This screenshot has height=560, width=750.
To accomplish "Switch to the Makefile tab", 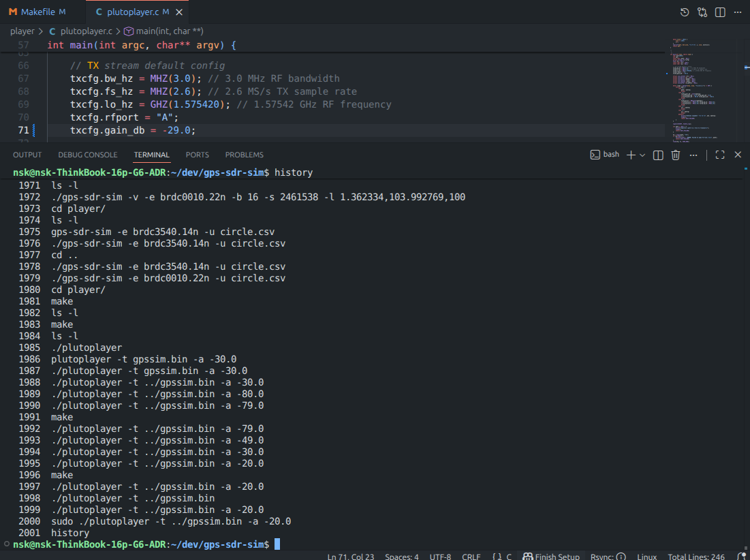I will click(37, 12).
